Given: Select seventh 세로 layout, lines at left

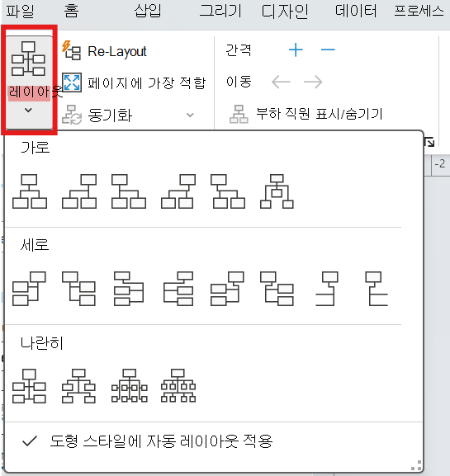Looking at the screenshot, I should [327, 289].
